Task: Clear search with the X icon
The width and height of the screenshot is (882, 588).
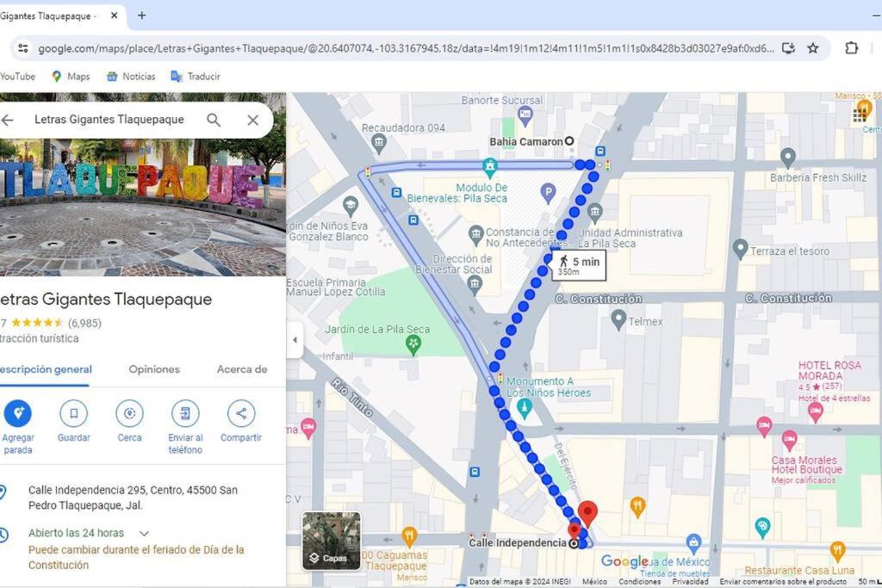Action: 253,120
